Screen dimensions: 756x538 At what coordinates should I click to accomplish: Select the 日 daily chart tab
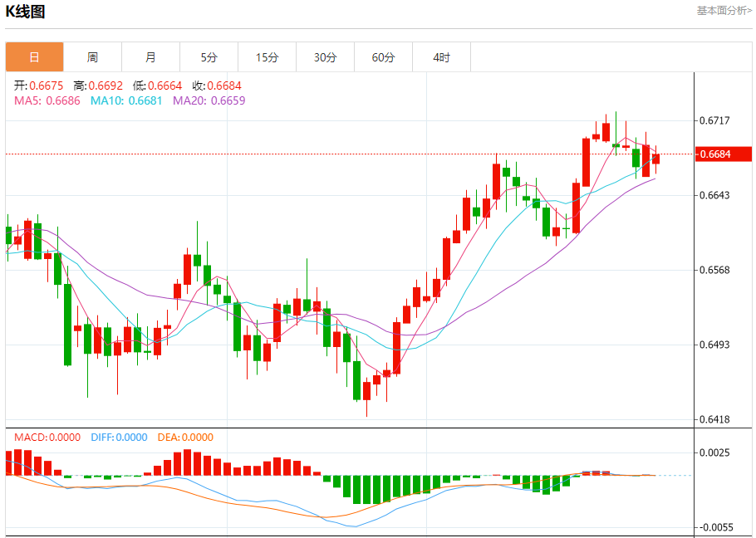point(34,57)
